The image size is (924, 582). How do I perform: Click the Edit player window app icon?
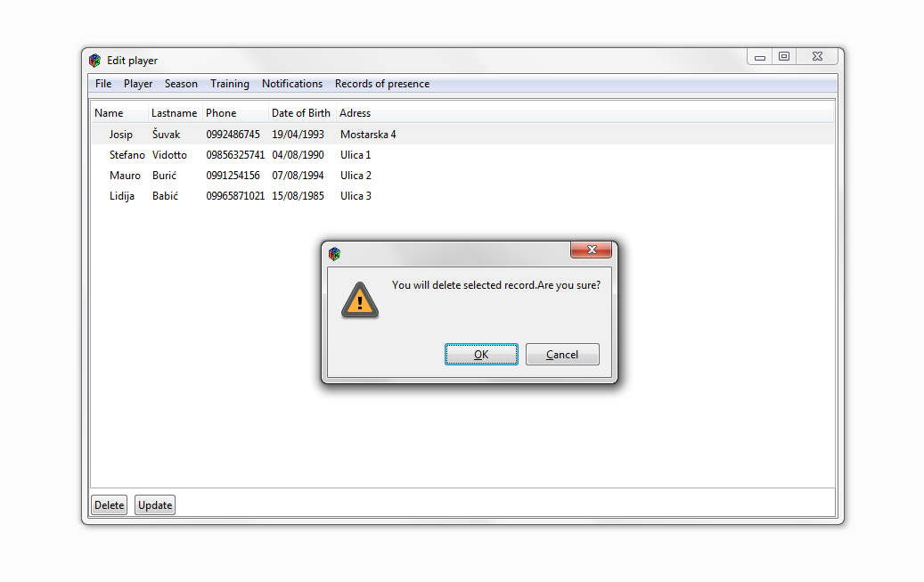(94, 60)
